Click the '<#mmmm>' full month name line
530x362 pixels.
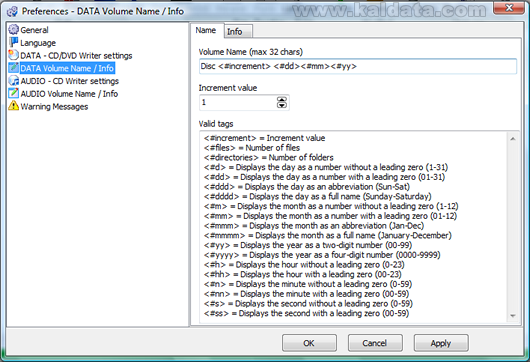click(328, 236)
